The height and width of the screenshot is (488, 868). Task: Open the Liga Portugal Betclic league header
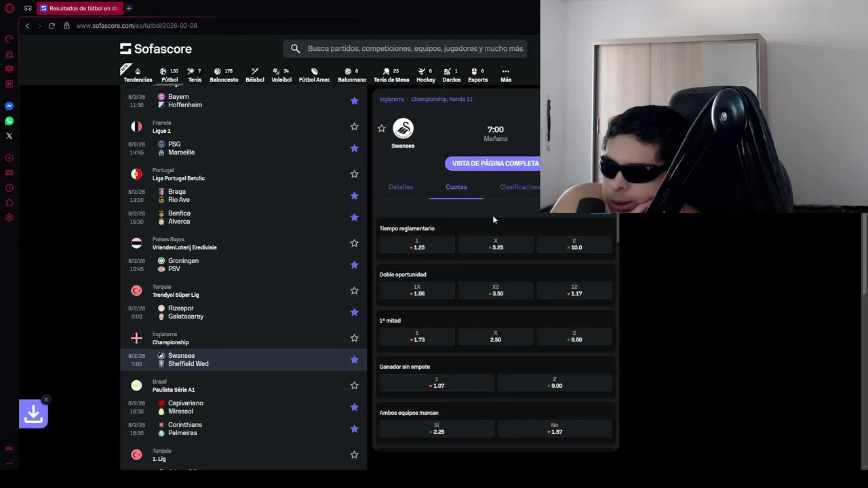[x=244, y=174]
